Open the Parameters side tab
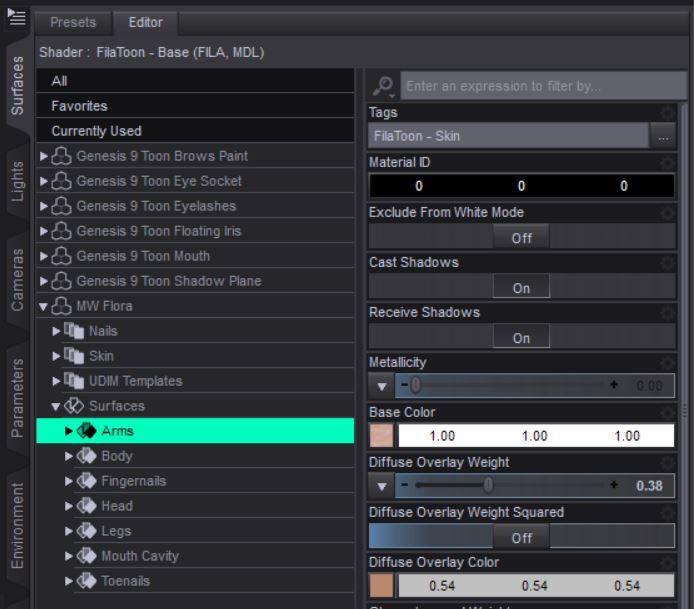 pyautogui.click(x=17, y=397)
